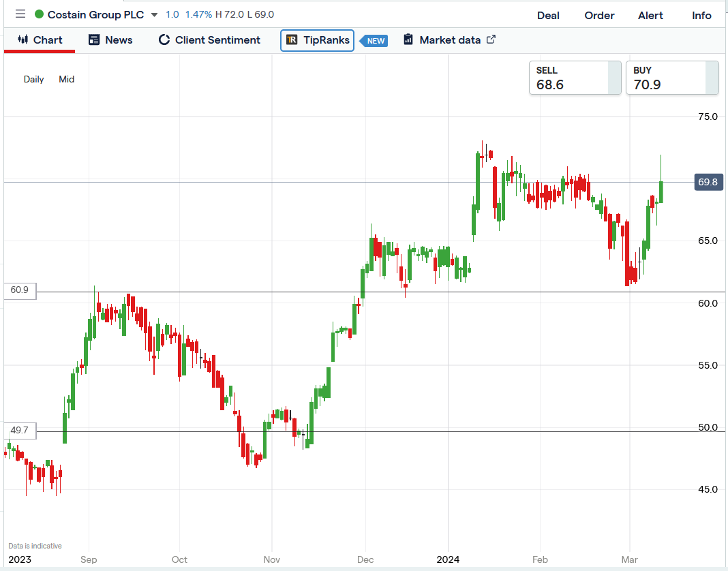Open the TipRanks tab
Viewport: 728px width, 571px height.
[317, 40]
